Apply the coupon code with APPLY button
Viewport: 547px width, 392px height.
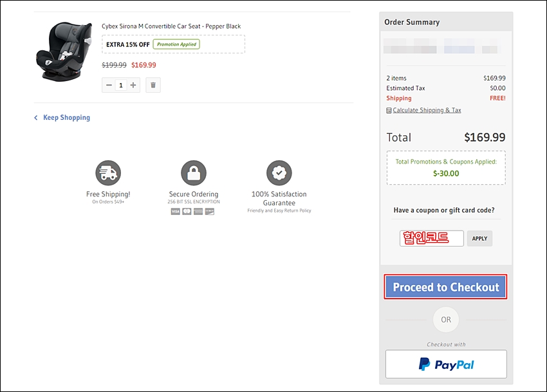pyautogui.click(x=479, y=238)
